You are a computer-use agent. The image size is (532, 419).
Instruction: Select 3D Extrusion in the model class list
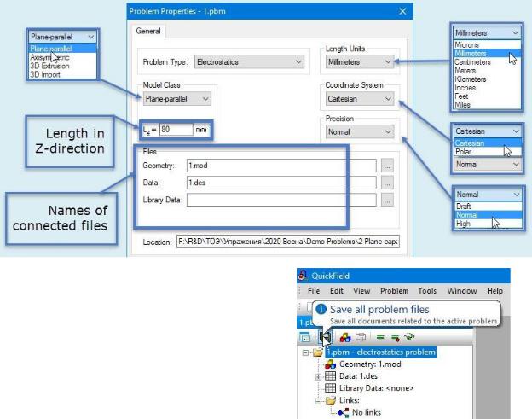63,66
